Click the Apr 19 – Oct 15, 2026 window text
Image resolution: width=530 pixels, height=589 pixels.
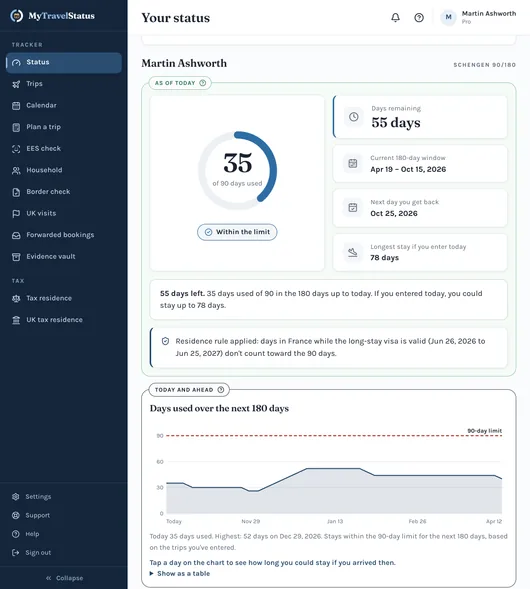(408, 169)
